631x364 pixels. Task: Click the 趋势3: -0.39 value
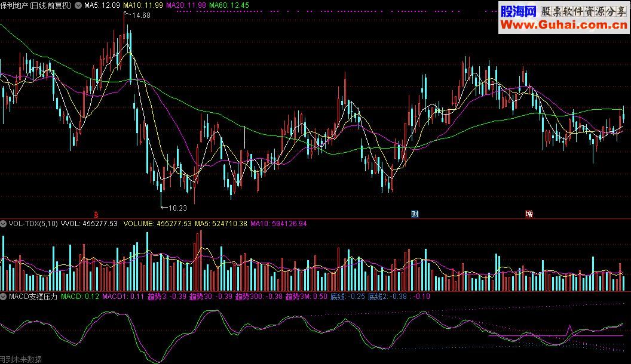tap(167, 297)
